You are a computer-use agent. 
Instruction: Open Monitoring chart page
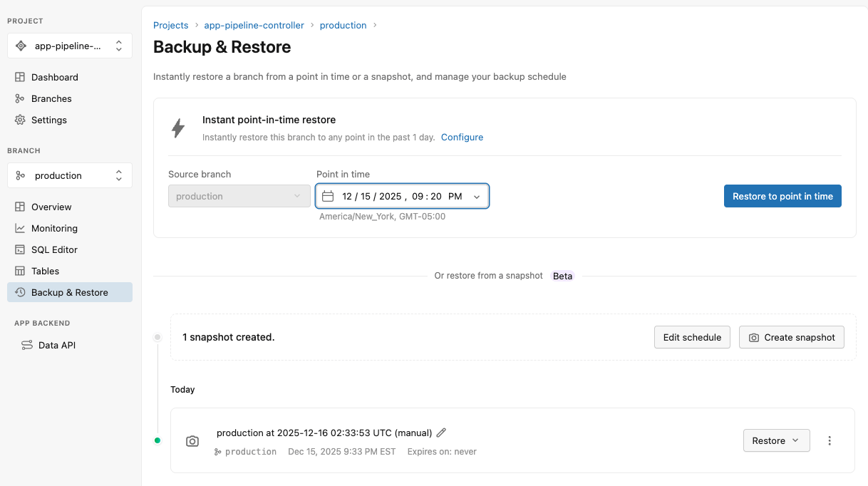click(54, 228)
